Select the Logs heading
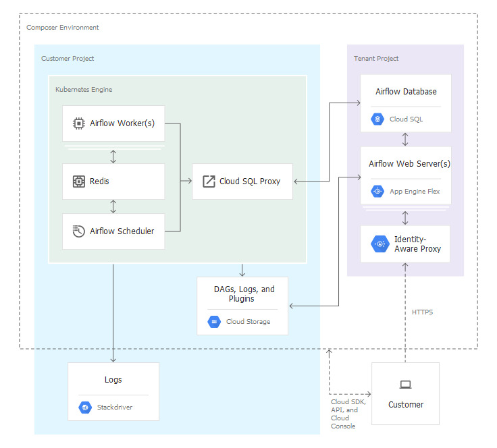The image size is (497, 448). pos(113,380)
